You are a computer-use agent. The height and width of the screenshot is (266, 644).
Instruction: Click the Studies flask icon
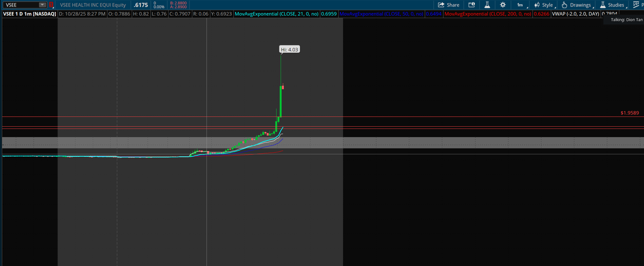click(603, 5)
